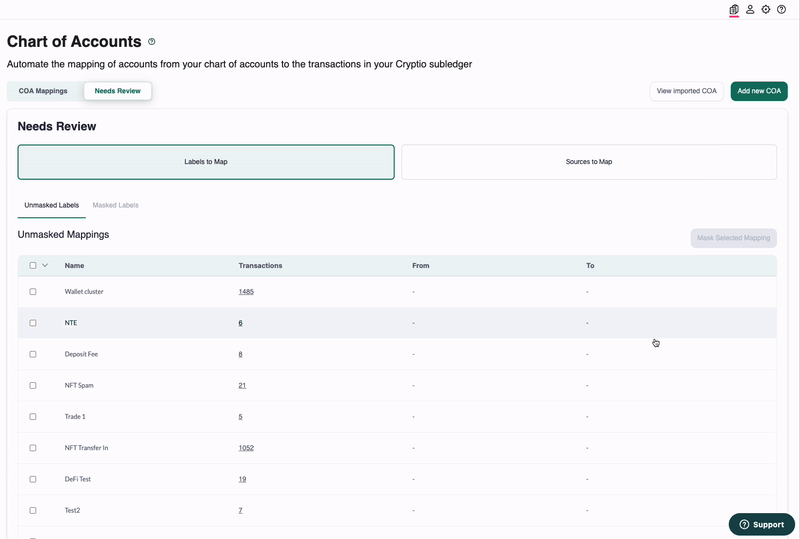Open the 1052 transactions link for NFT Transfer In
The height and width of the screenshot is (539, 800).
246,448
